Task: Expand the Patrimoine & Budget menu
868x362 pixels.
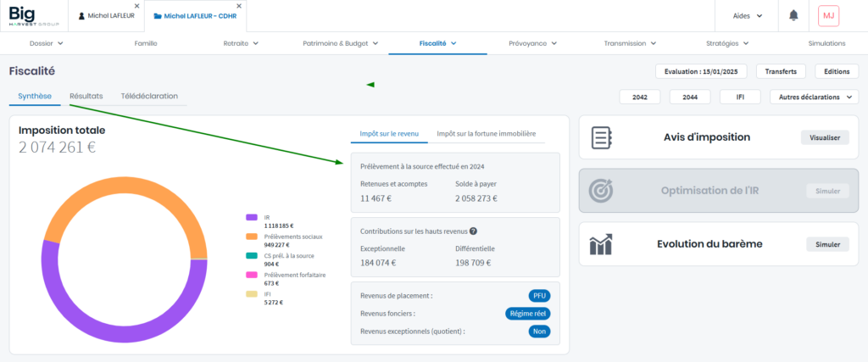Action: click(340, 42)
